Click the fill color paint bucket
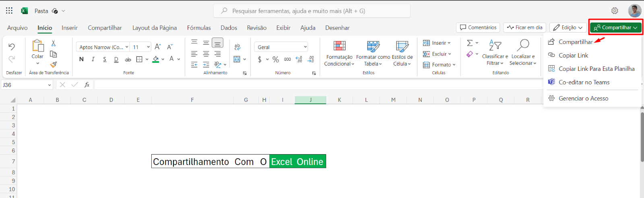The image size is (644, 198). click(156, 60)
